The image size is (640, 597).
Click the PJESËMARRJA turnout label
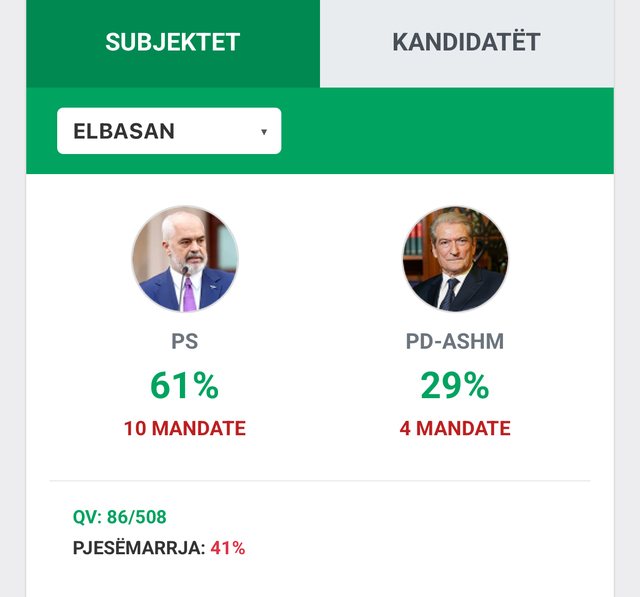139,548
